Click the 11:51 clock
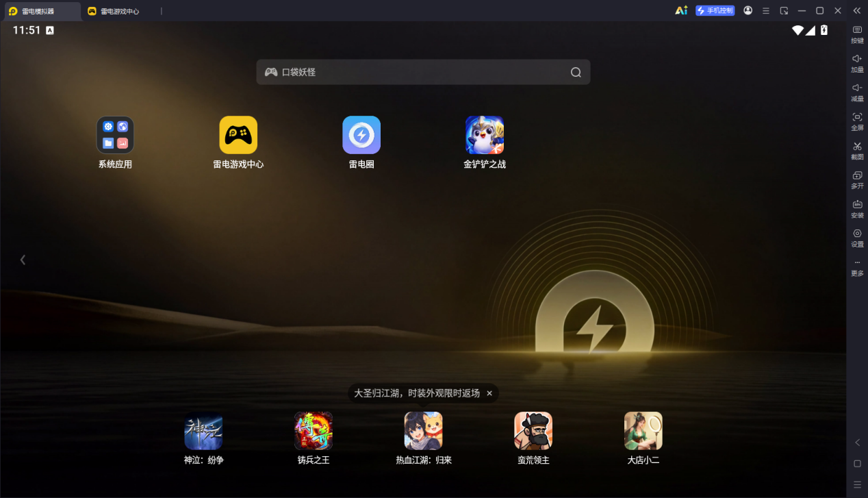 (x=27, y=30)
